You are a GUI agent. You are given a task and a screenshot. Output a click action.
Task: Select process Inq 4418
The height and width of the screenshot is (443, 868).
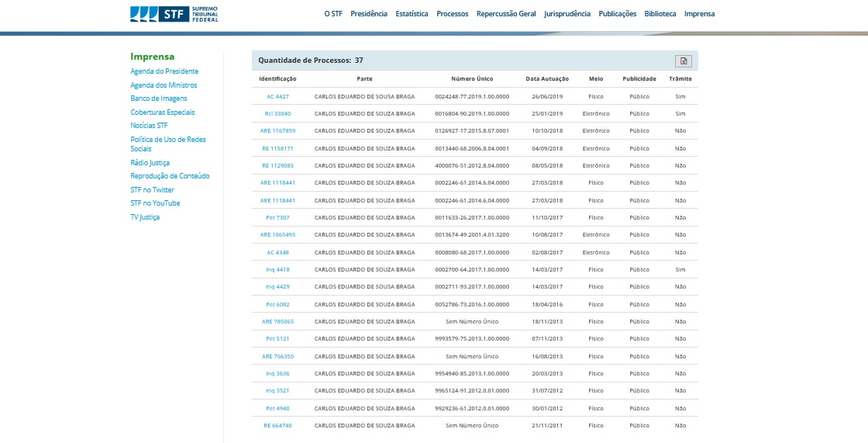277,270
